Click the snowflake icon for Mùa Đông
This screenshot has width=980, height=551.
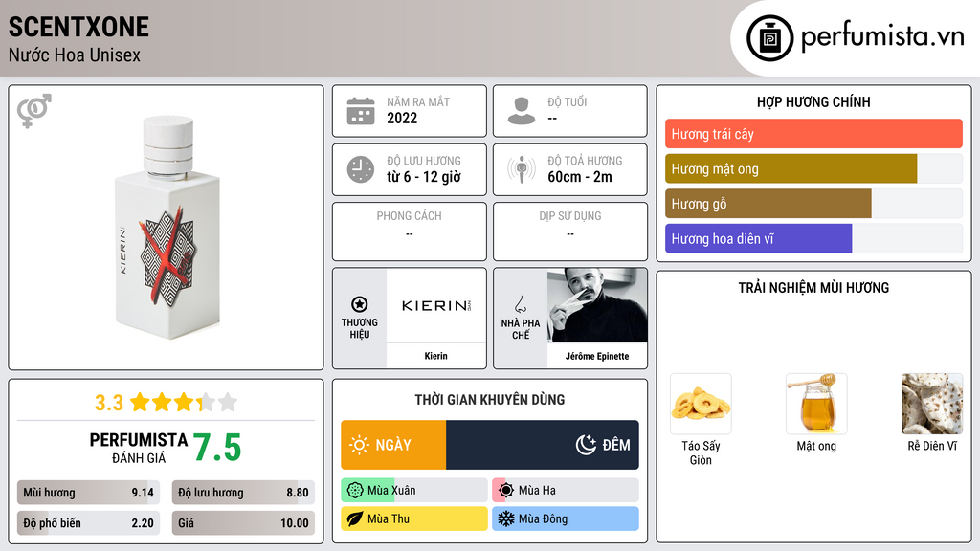pos(506,518)
